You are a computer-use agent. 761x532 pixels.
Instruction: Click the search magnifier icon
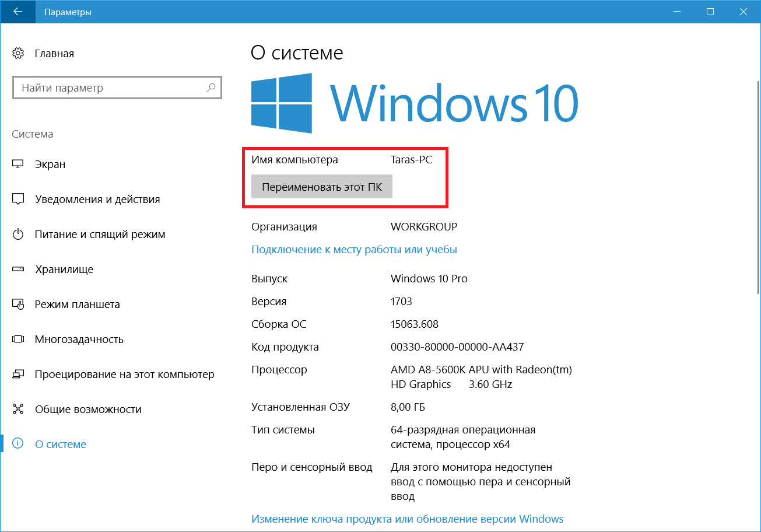[211, 88]
